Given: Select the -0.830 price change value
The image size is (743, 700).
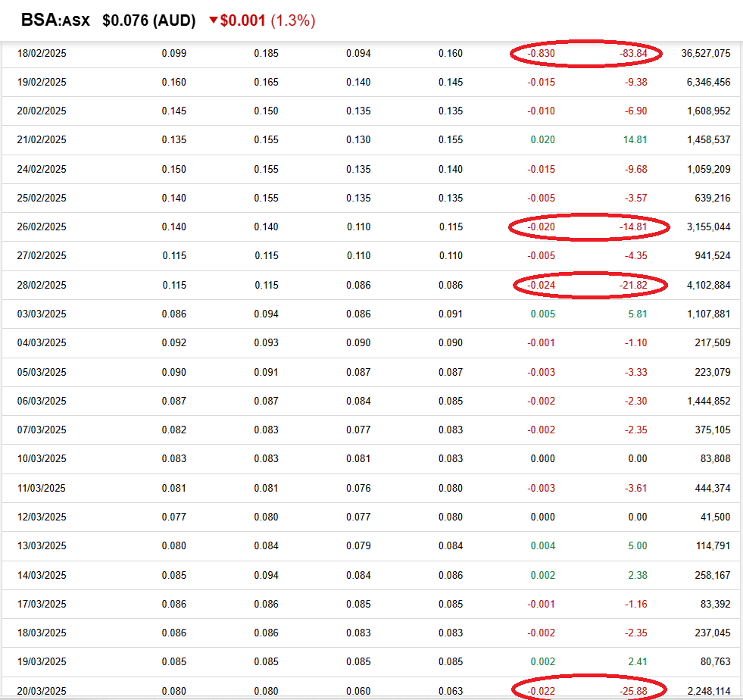Looking at the screenshot, I should point(541,53).
